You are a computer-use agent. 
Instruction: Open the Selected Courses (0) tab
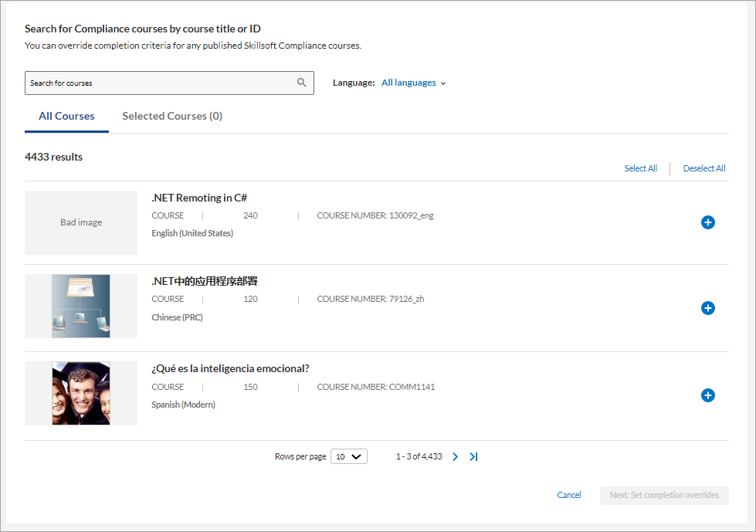tap(172, 116)
